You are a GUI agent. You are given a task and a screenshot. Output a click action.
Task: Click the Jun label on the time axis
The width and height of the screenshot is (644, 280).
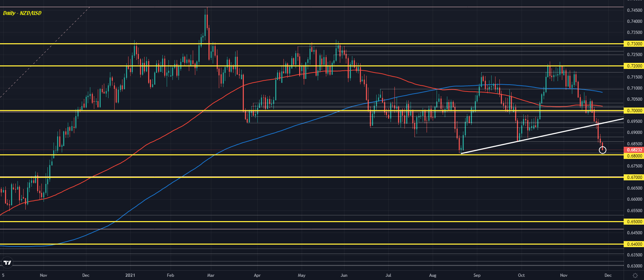click(x=344, y=275)
